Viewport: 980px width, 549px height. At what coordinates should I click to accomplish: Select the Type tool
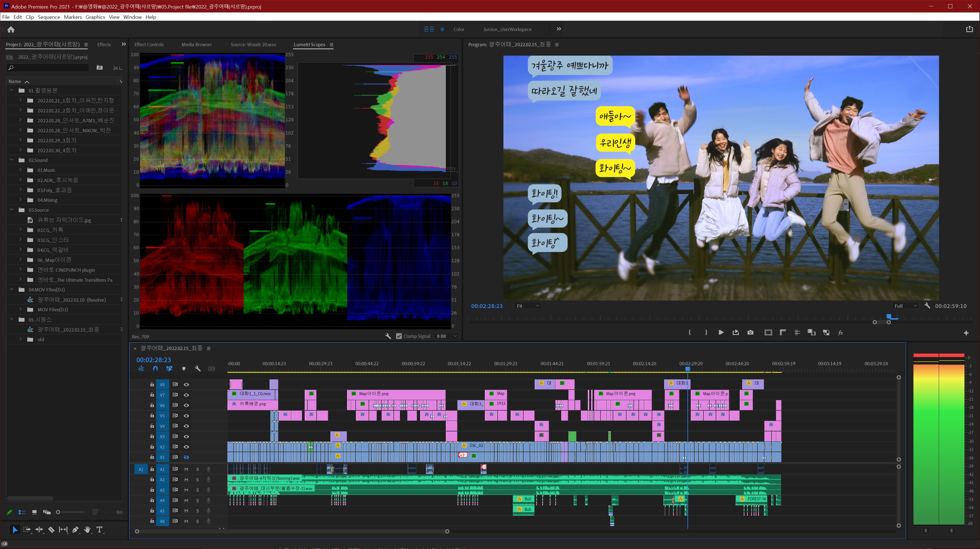(100, 530)
